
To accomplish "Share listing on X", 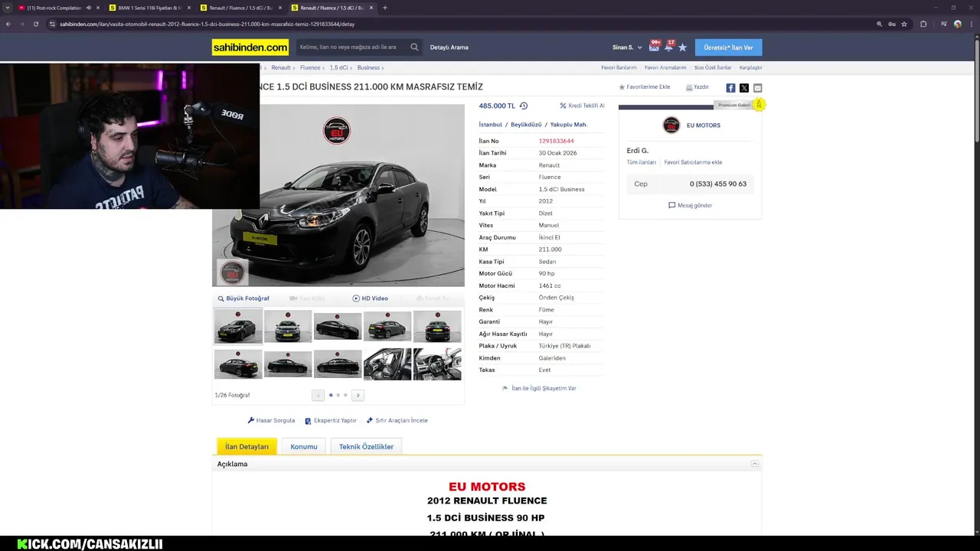I will tap(744, 88).
